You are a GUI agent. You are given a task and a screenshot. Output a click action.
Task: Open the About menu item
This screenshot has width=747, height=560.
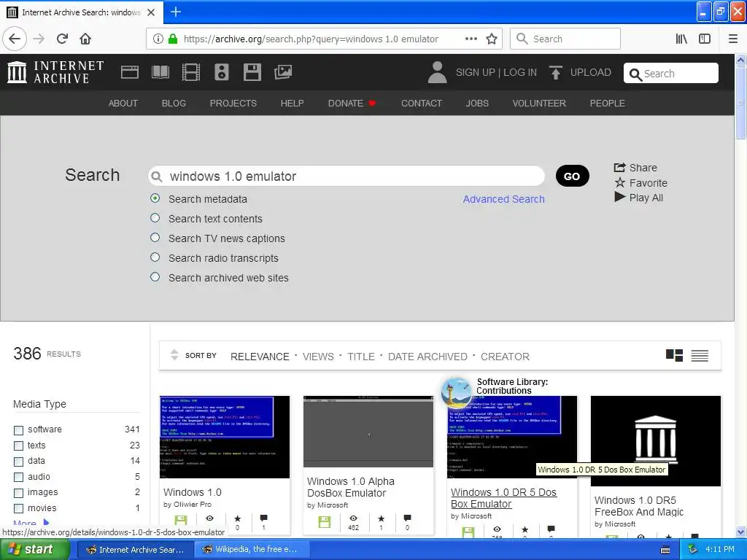(123, 104)
